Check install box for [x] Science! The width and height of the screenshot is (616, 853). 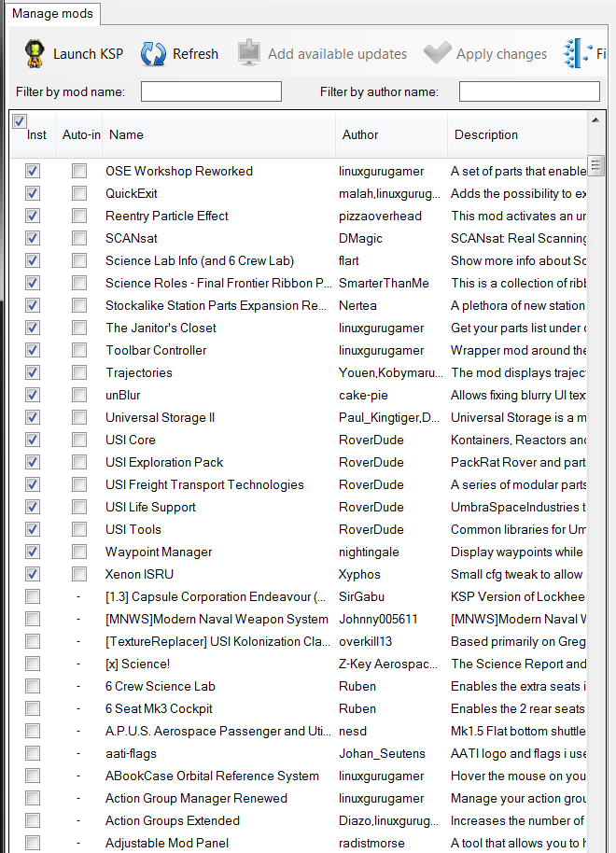pos(33,664)
